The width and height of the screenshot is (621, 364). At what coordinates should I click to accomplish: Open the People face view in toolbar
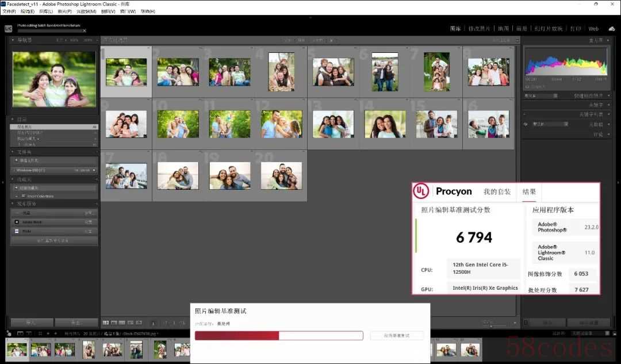click(x=139, y=323)
